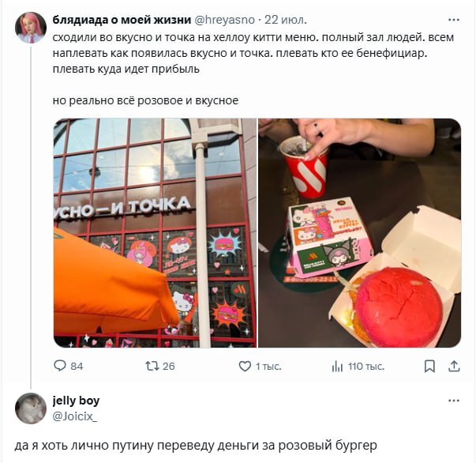Open the tweet's 22 июл. timestamp
The height and width of the screenshot is (463, 476).
click(285, 20)
